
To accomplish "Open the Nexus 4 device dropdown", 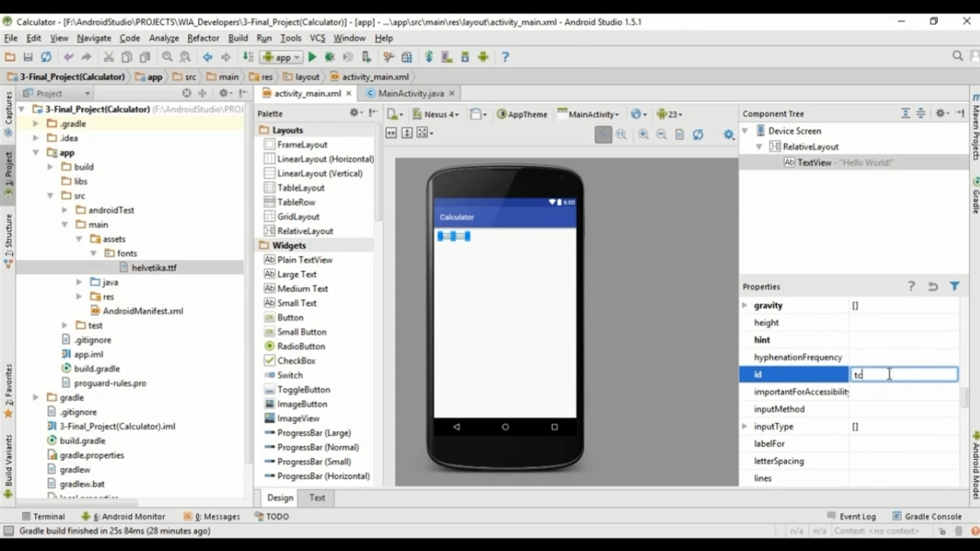I will tap(435, 114).
